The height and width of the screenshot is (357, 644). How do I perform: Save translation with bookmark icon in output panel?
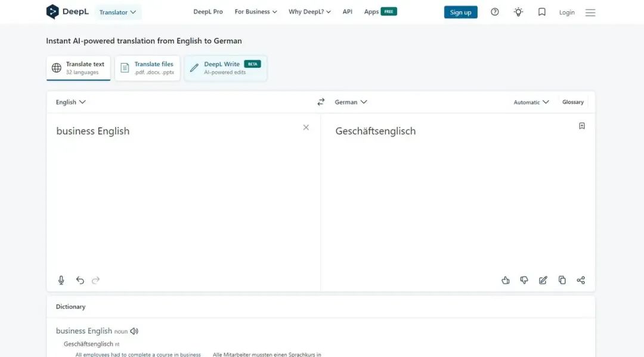581,126
